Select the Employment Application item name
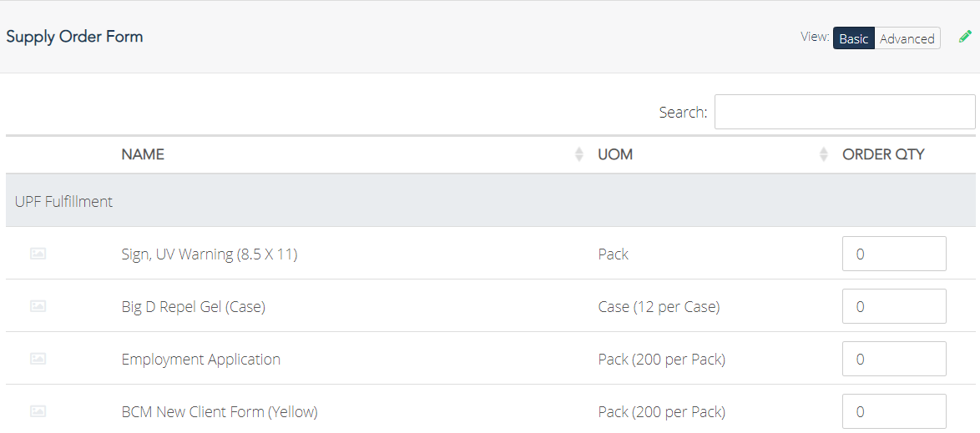Viewport: 980px width, 433px height. pos(200,360)
